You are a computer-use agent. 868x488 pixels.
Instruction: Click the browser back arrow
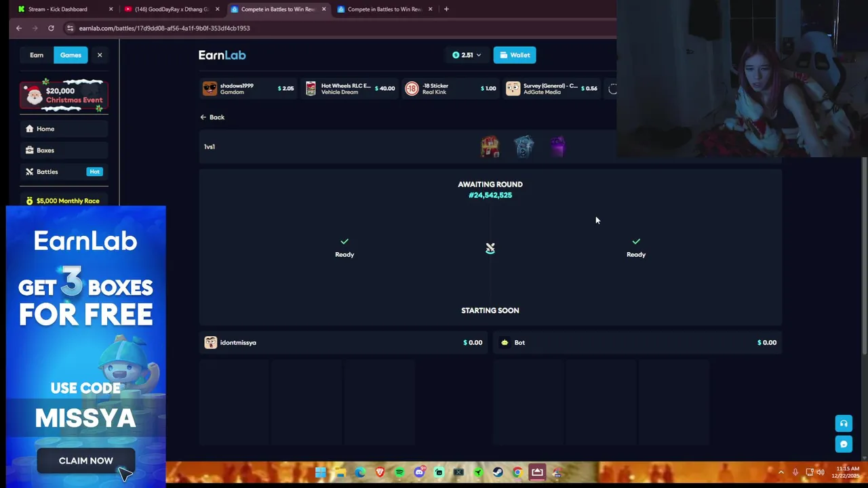pos(19,28)
